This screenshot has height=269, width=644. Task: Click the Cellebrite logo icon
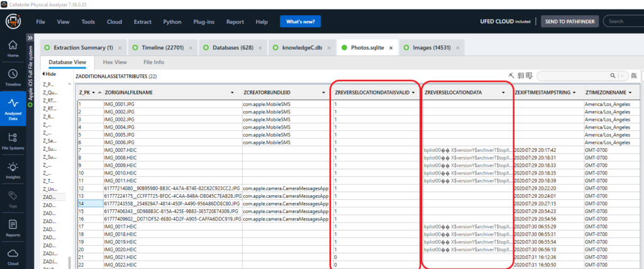point(13,22)
